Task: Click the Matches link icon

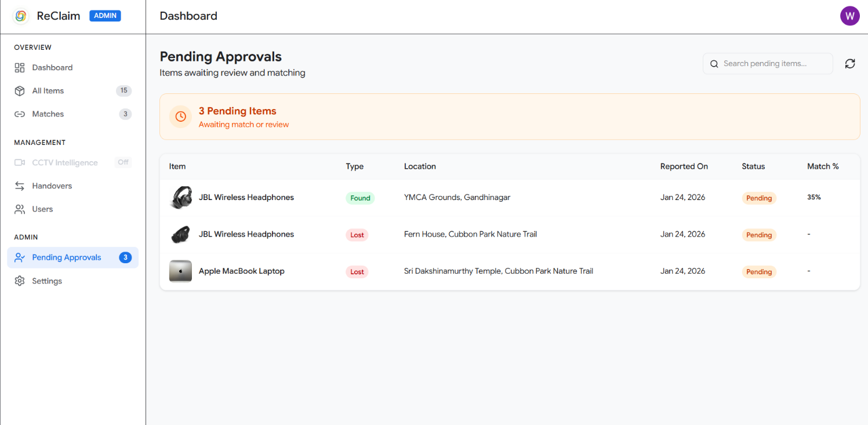Action: point(20,114)
